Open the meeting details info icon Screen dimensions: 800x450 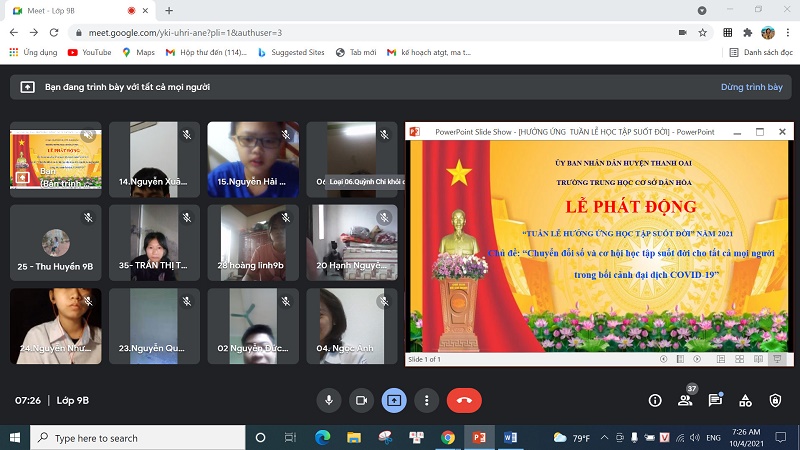pos(655,400)
